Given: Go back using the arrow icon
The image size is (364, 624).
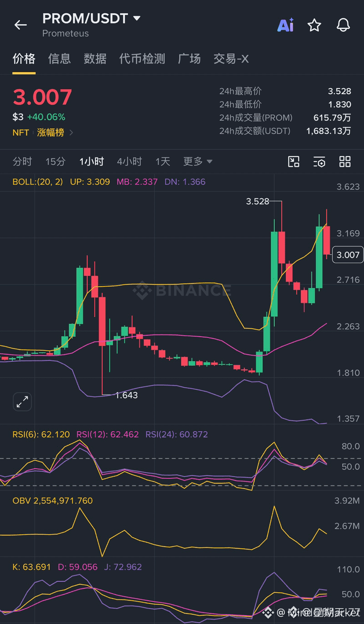Looking at the screenshot, I should [21, 25].
